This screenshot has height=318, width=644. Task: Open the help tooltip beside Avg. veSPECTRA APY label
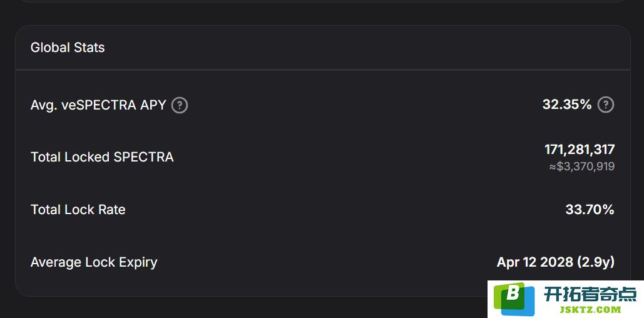(x=180, y=105)
